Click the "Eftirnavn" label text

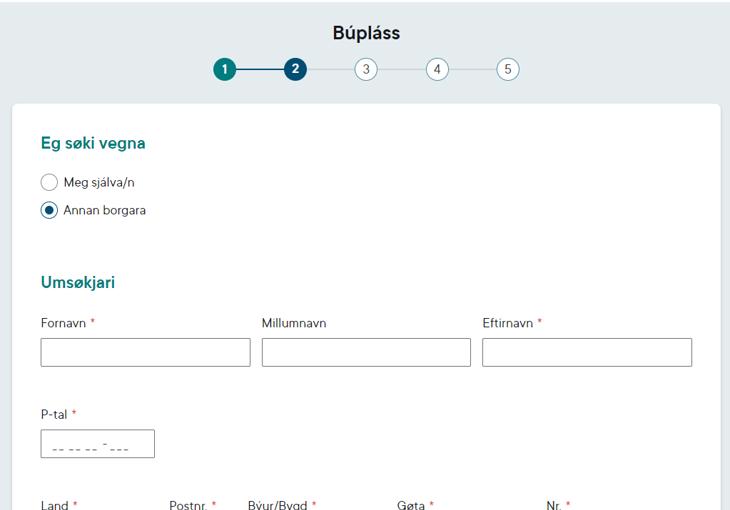tap(508, 323)
